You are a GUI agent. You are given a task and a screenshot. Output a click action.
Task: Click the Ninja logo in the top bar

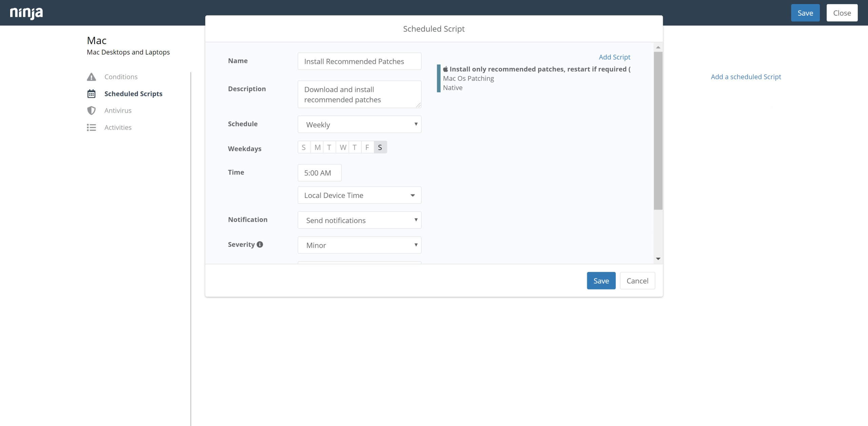[x=25, y=13]
